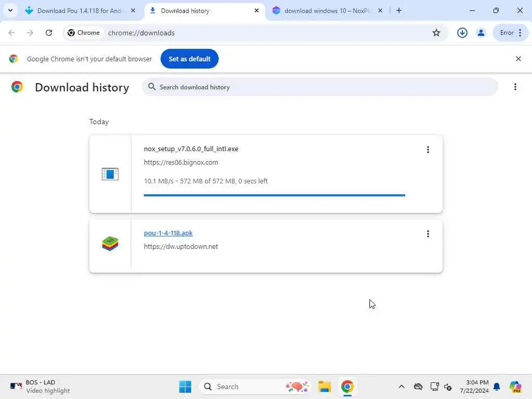
Task: Switch to the Download Pou 1.4.118 tab
Action: point(79,11)
